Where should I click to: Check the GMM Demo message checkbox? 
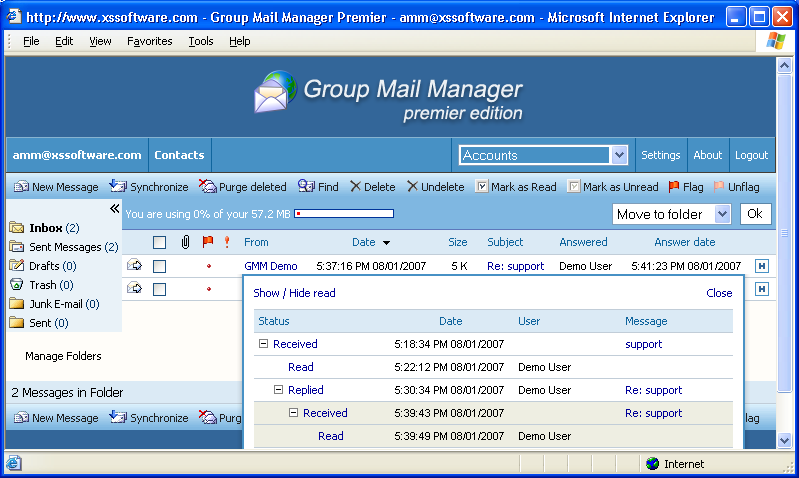click(x=159, y=266)
